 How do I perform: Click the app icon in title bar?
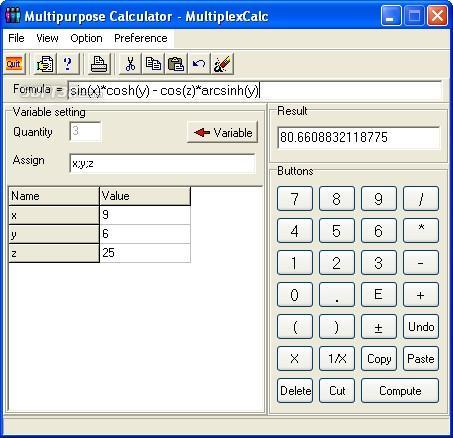(12, 16)
